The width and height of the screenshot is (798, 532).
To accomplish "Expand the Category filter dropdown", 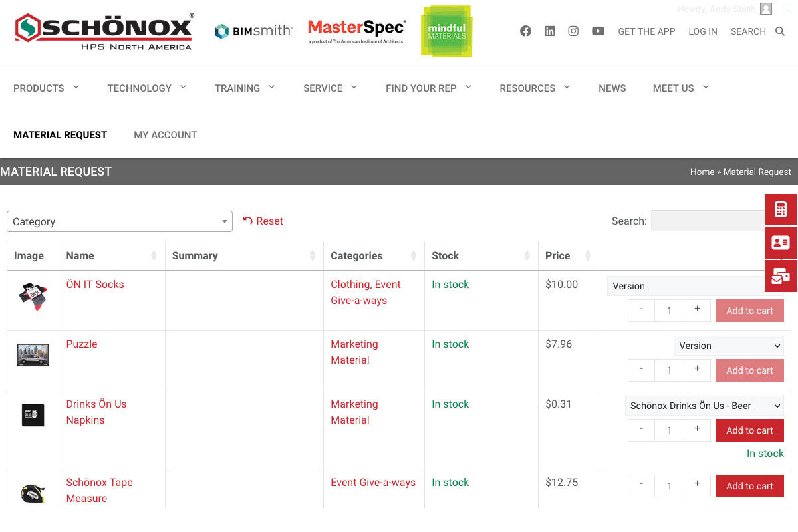I will coord(120,221).
